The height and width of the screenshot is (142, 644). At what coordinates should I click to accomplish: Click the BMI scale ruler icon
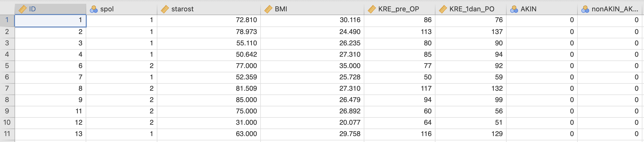(x=268, y=9)
